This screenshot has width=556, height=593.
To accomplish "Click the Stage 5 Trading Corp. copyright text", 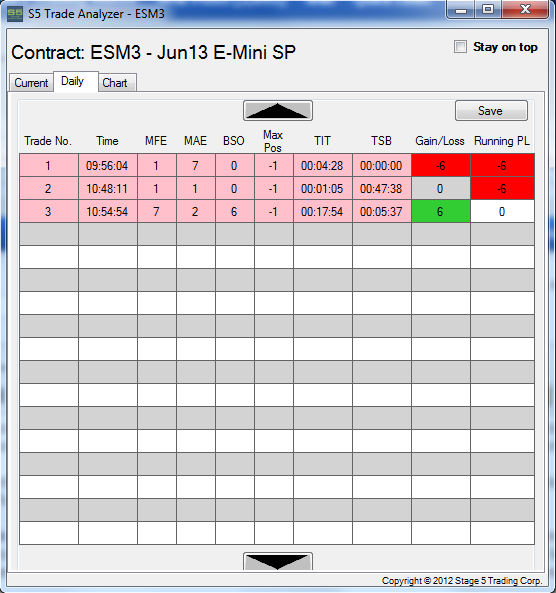I will click(462, 581).
